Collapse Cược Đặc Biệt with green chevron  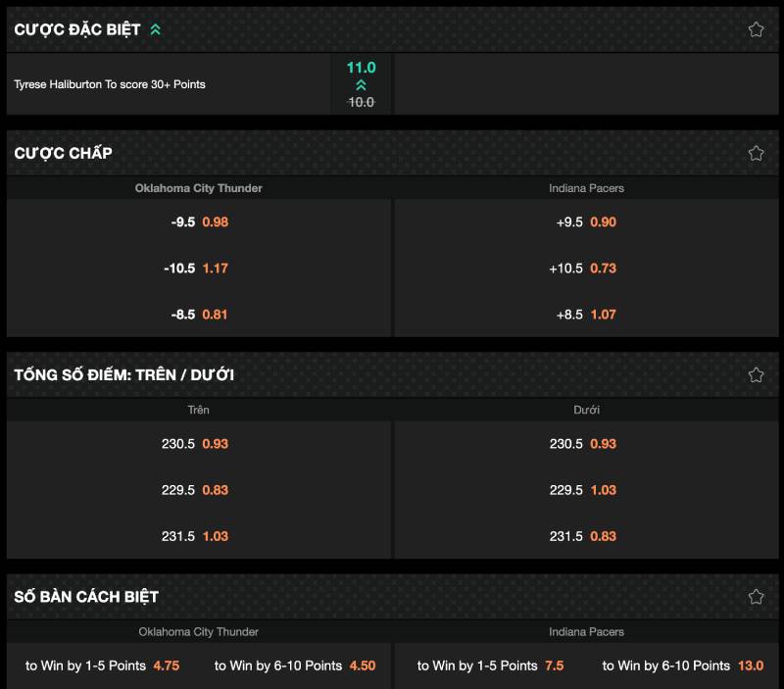point(155,29)
